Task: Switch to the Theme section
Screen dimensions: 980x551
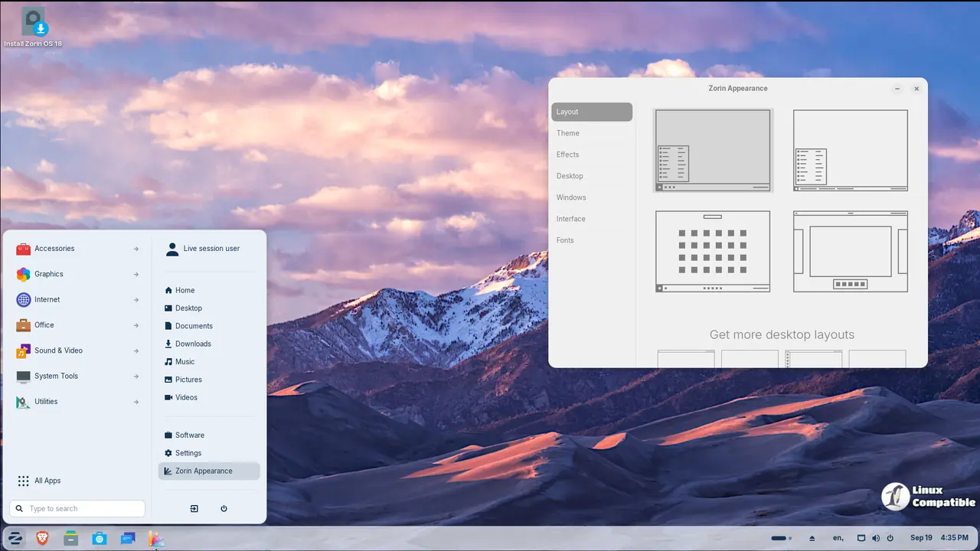Action: click(x=568, y=133)
